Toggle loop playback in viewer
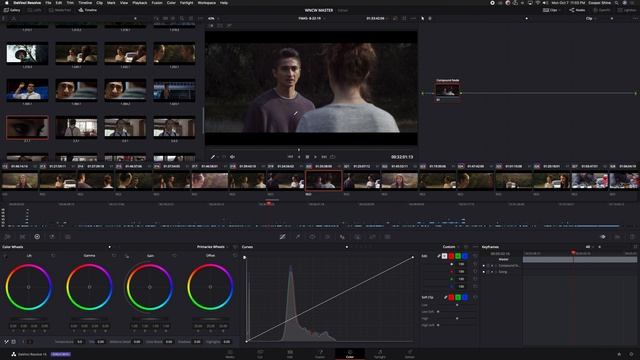The height and width of the screenshot is (360, 640). pyautogui.click(x=333, y=157)
